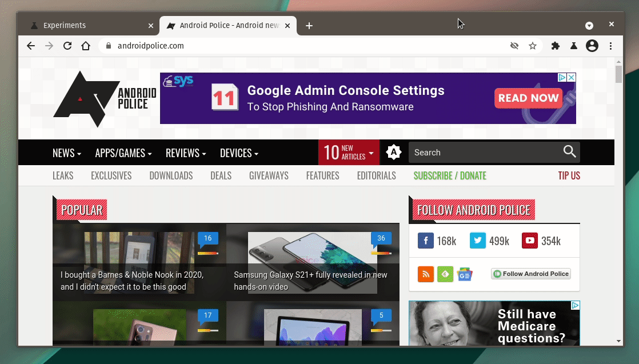The width and height of the screenshot is (639, 364).
Task: Open the Twitter follow icon
Action: point(478,241)
